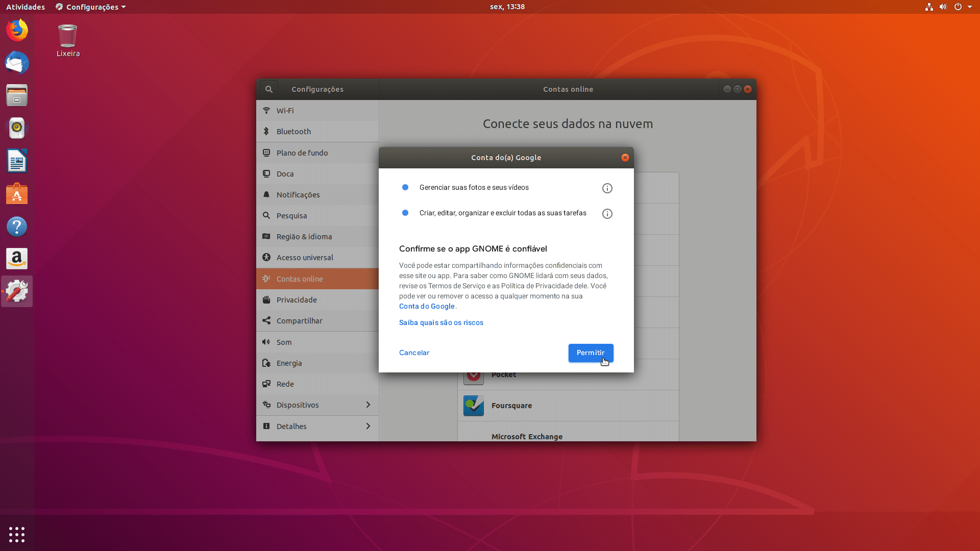Click the Cancelar link

pos(414,353)
